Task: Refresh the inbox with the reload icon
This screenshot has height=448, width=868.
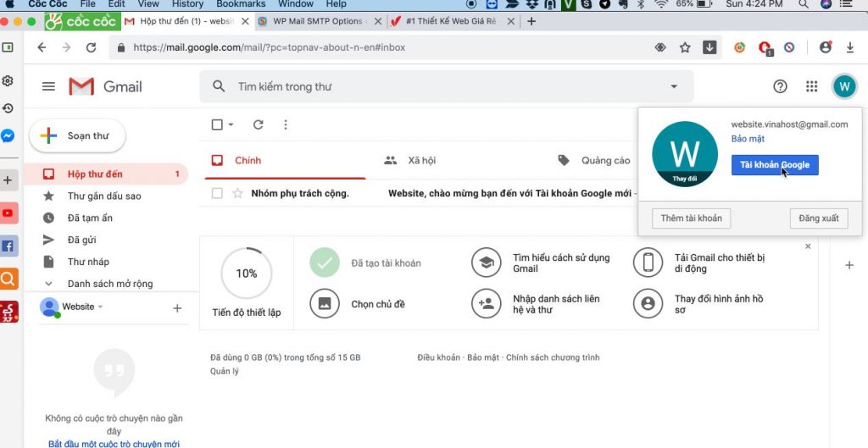Action: coord(259,124)
